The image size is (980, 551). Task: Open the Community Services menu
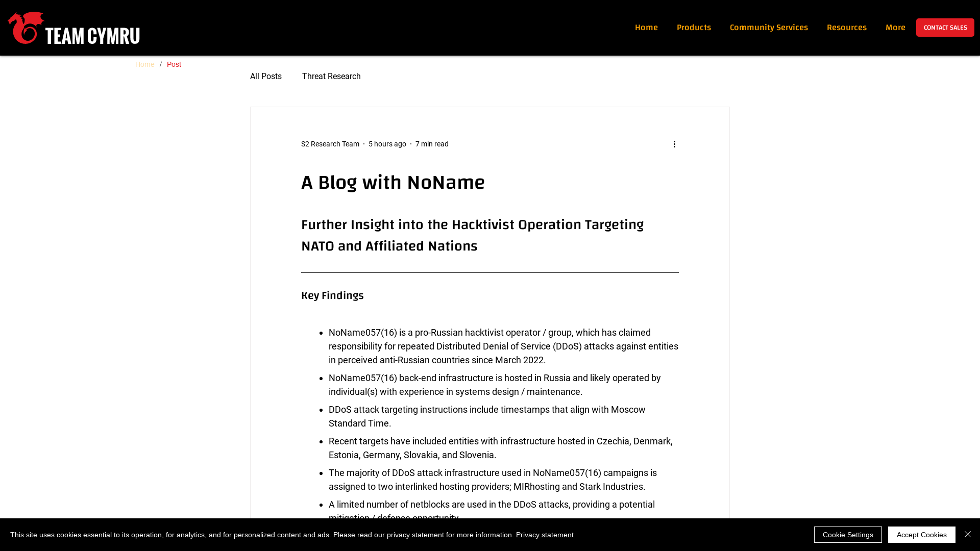point(769,28)
